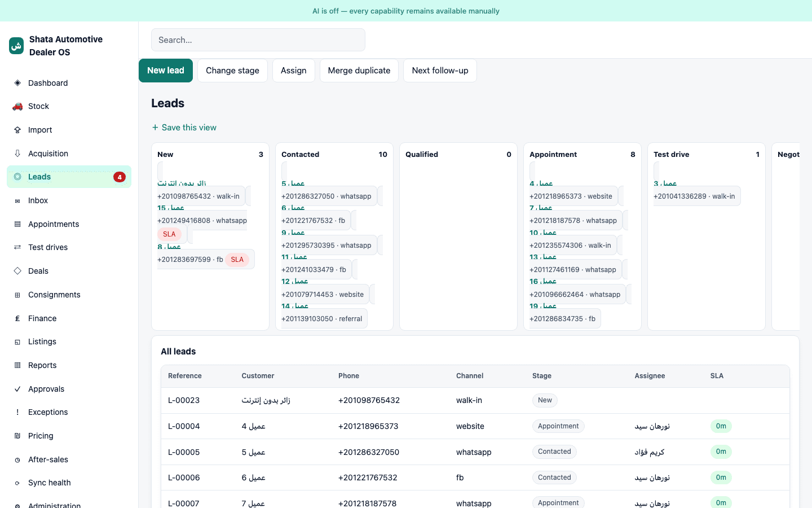The width and height of the screenshot is (812, 508).
Task: Focus the Search input field
Action: [x=258, y=40]
